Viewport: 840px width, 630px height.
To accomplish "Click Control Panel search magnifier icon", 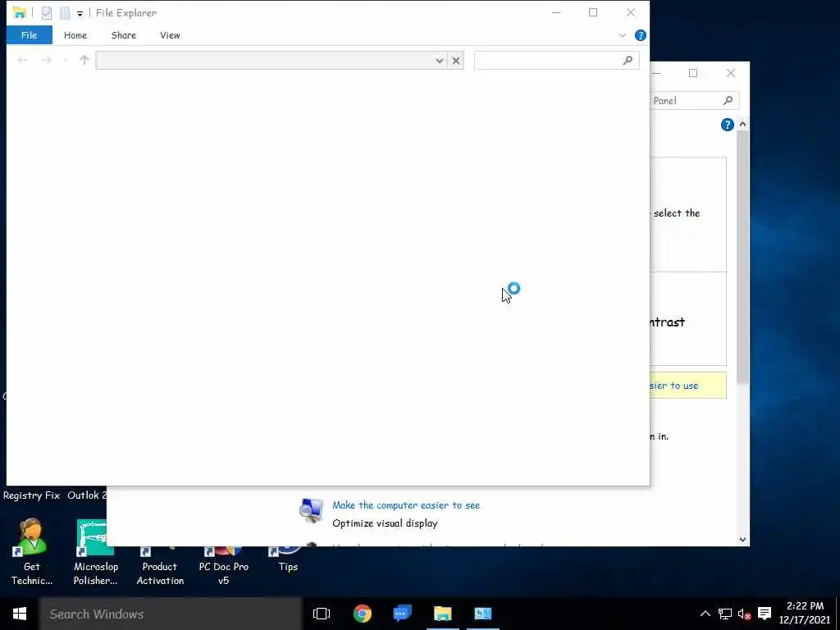I will (x=728, y=100).
